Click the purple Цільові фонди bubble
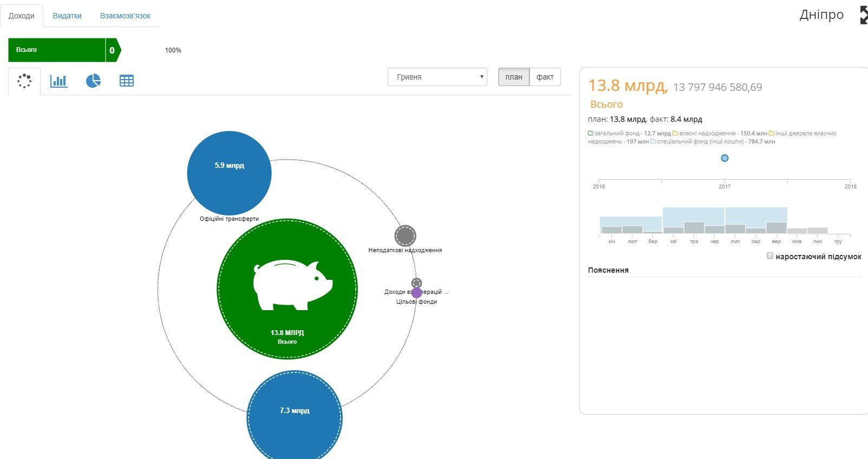This screenshot has height=459, width=868. [x=416, y=293]
